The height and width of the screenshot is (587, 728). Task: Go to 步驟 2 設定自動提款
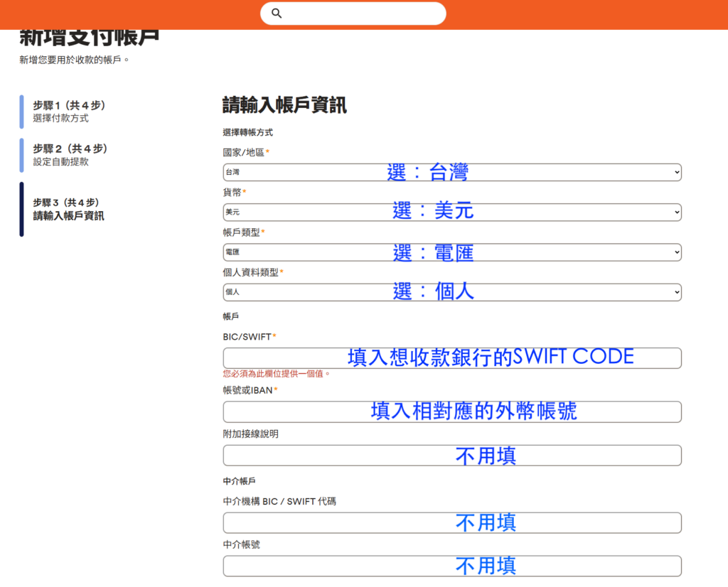[70, 155]
